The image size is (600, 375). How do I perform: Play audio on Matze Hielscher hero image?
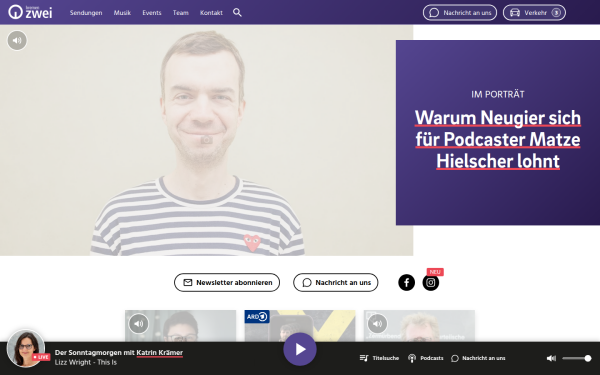click(x=17, y=40)
